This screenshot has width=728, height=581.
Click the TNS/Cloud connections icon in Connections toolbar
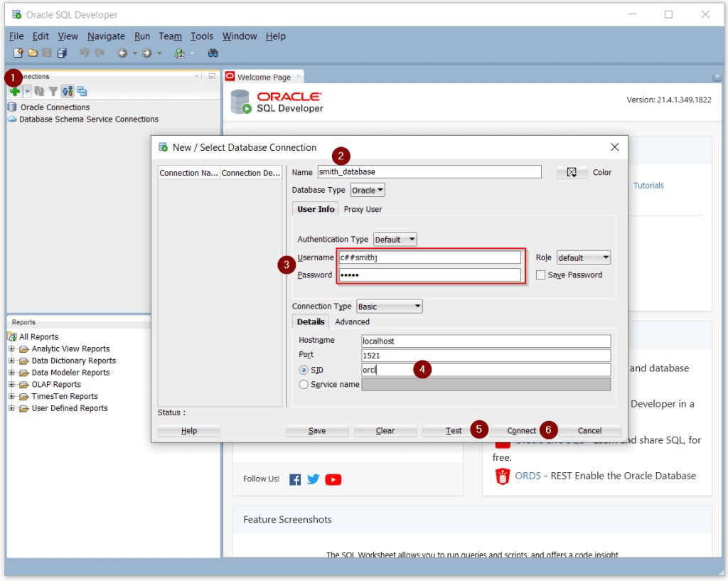click(82, 92)
